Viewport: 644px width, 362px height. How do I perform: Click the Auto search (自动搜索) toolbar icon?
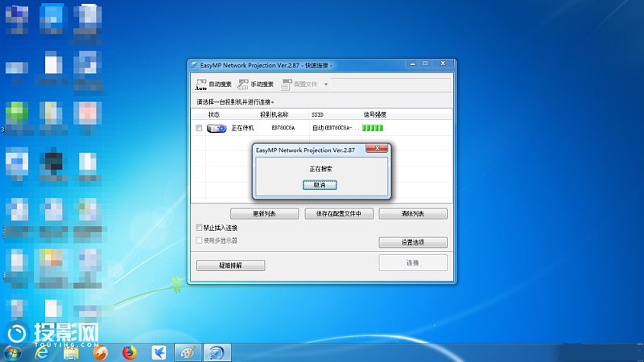click(201, 84)
